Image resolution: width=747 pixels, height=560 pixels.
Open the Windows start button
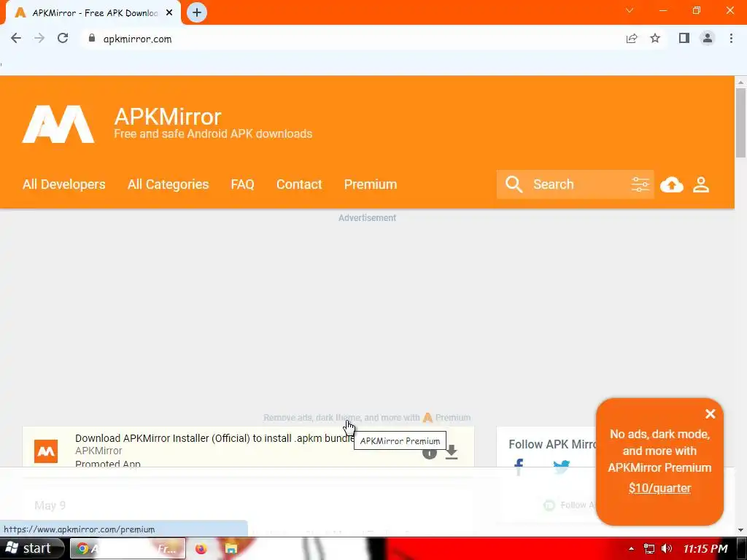coord(31,548)
